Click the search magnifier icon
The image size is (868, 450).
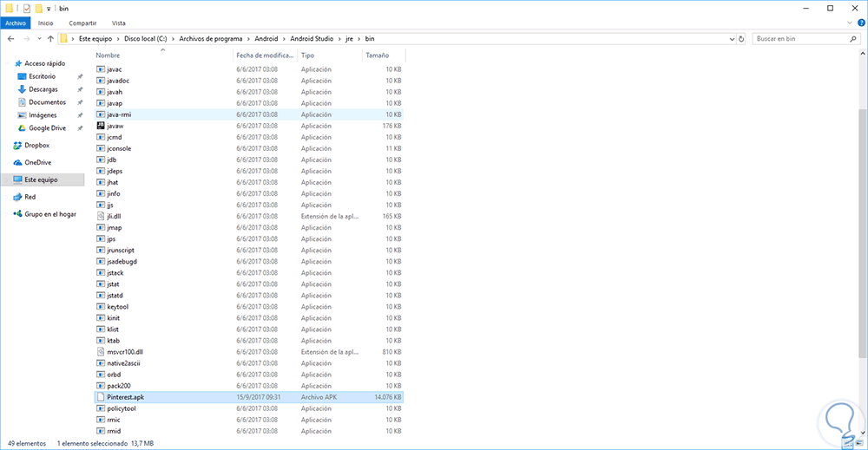pos(853,39)
